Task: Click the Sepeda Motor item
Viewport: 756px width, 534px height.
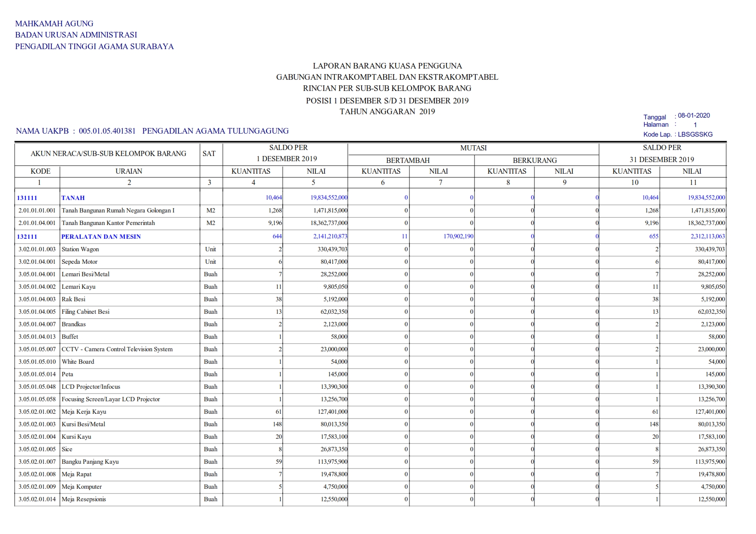Action: click(x=79, y=262)
